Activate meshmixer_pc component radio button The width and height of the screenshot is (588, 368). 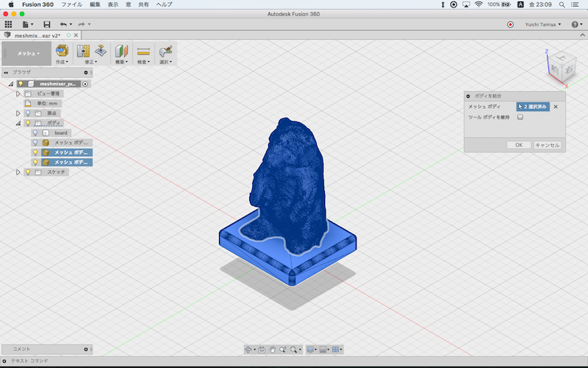(85, 84)
